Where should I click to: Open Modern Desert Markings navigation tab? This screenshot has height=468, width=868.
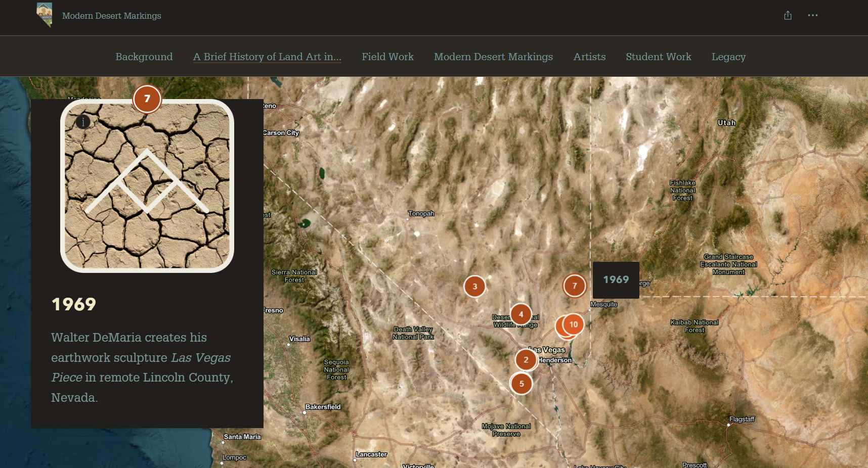(x=493, y=57)
